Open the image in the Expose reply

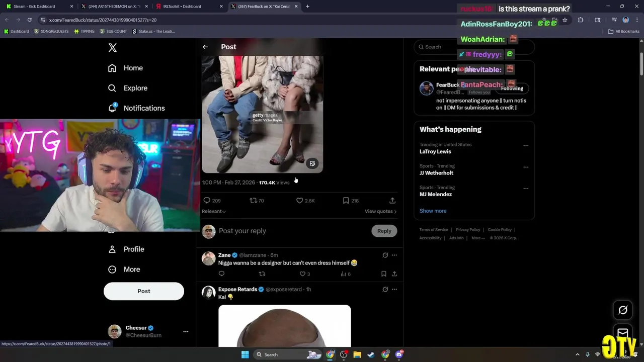pos(285,326)
